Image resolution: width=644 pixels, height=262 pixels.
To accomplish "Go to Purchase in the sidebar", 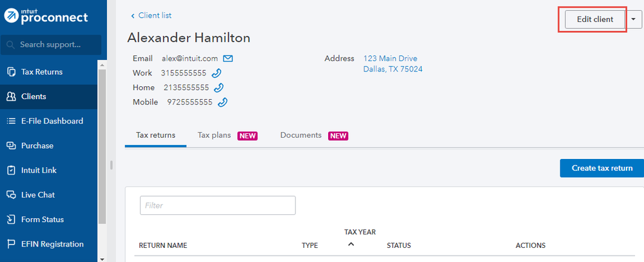I will coord(37,145).
